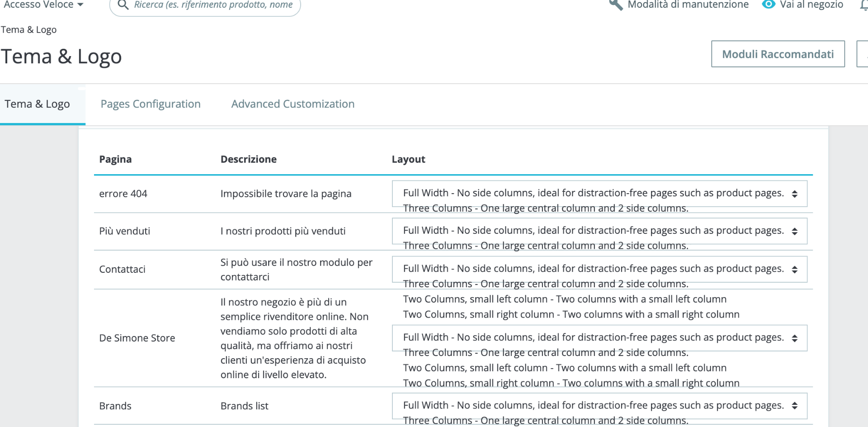Viewport: 868px width, 427px height.
Task: Open the Accesso Veloce dropdown
Action: (43, 5)
